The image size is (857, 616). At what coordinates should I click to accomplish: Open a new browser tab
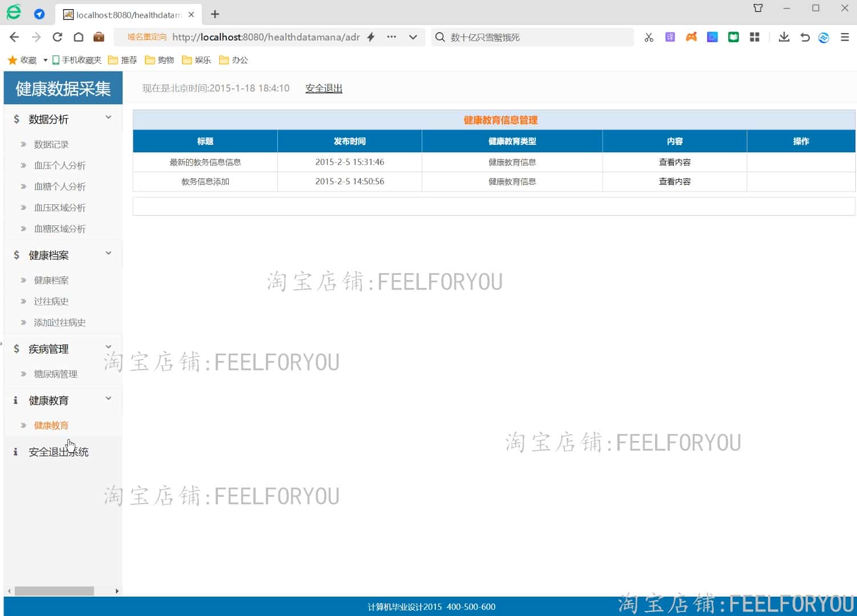tap(215, 14)
